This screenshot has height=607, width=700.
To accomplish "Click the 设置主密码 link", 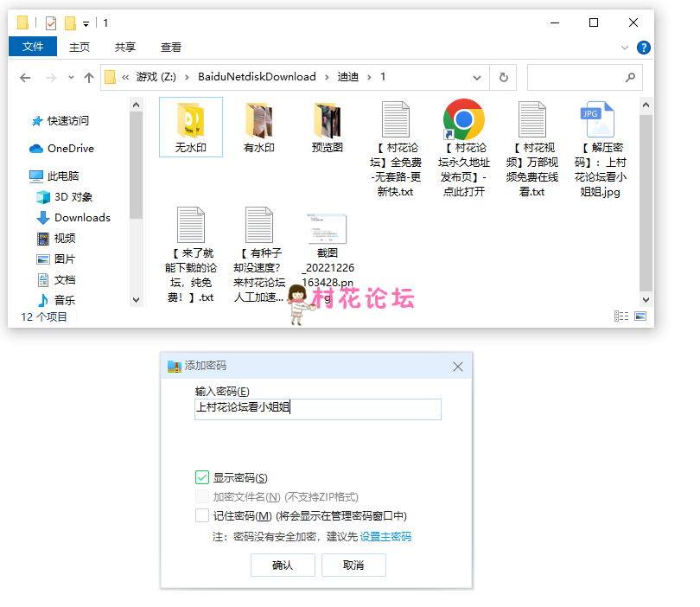I will pyautogui.click(x=385, y=537).
